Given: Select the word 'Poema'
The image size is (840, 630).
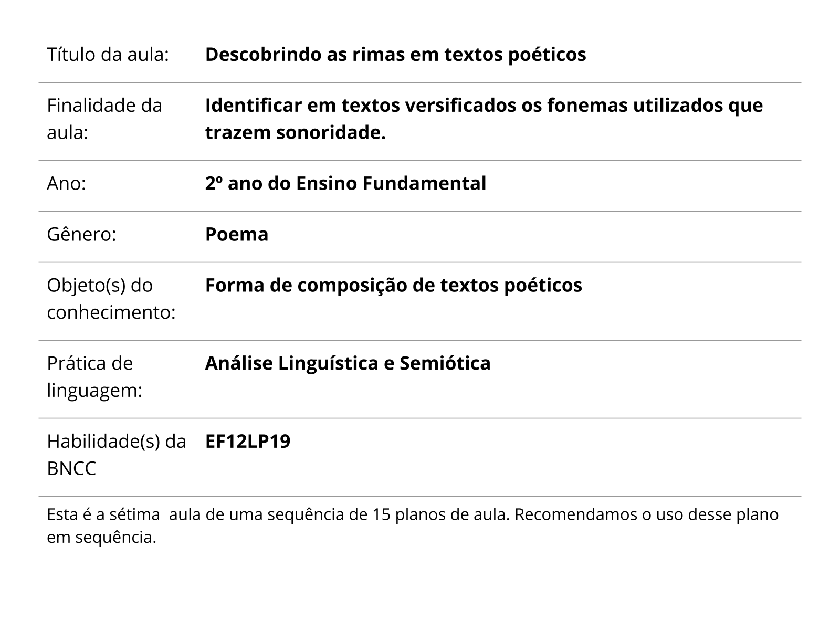Looking at the screenshot, I should point(237,234).
